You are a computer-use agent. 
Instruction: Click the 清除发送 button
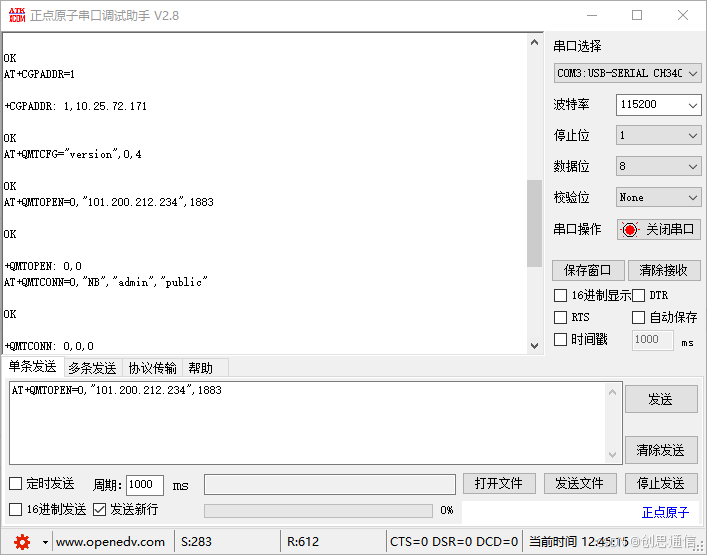point(661,450)
